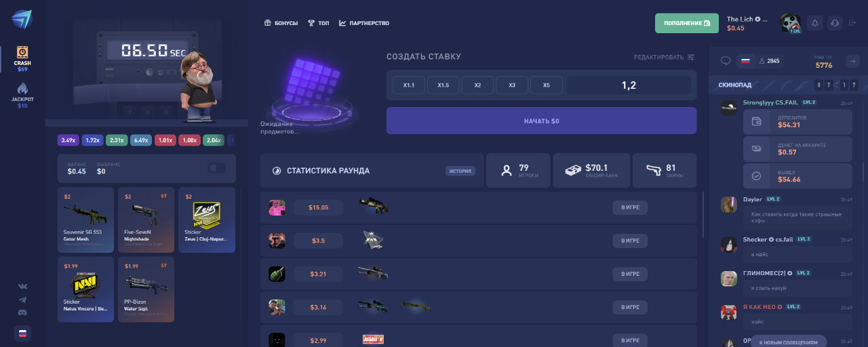Image resolution: width=868 pixels, height=347 pixels.
Task: Open the Jackpot flame icon
Action: tap(22, 88)
